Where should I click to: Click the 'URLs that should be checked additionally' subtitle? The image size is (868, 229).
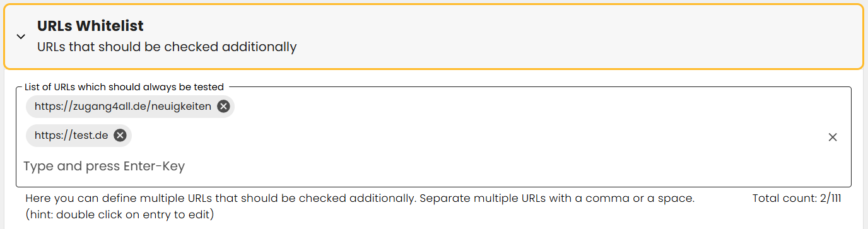167,47
